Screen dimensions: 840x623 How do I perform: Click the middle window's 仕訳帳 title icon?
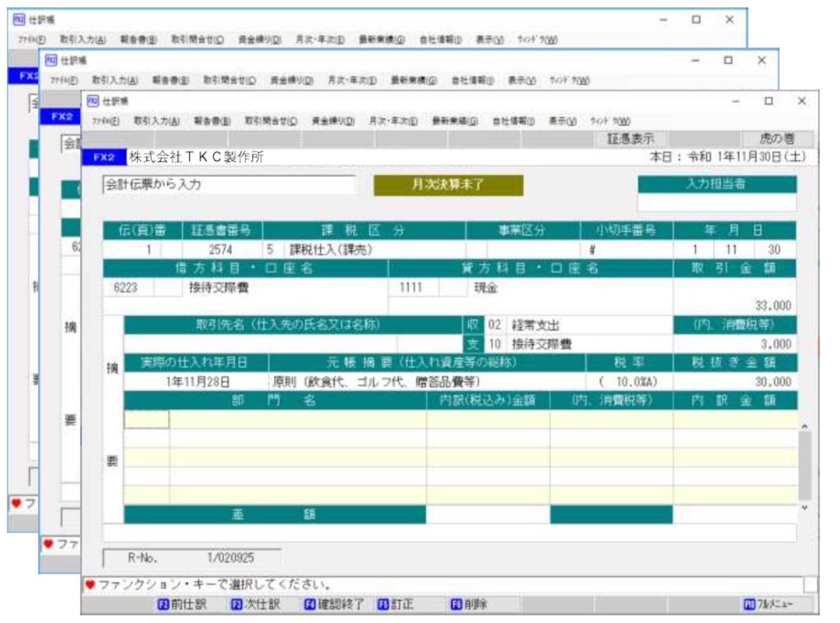51,60
